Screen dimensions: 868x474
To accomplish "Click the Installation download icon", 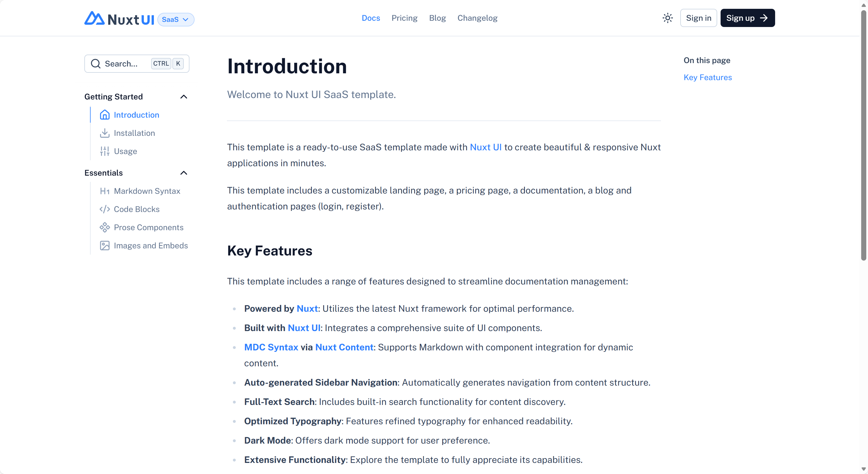I will [x=105, y=133].
